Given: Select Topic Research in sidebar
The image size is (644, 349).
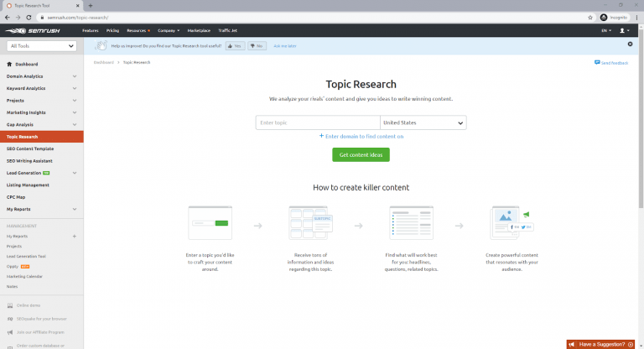Looking at the screenshot, I should click(x=41, y=137).
